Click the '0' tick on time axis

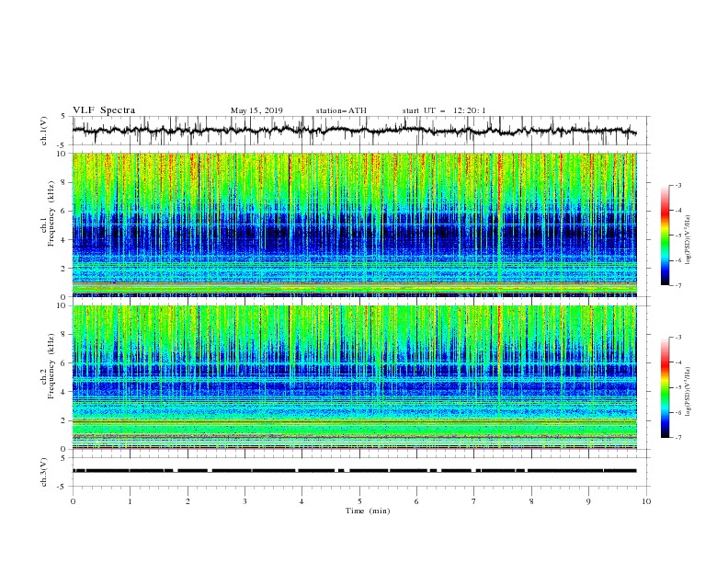(x=73, y=501)
